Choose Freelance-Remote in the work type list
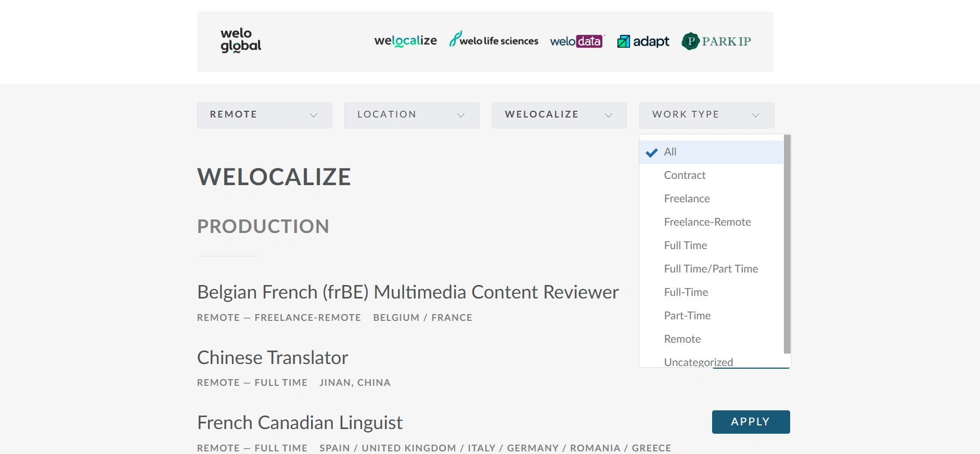Image resolution: width=980 pixels, height=454 pixels. pyautogui.click(x=711, y=222)
